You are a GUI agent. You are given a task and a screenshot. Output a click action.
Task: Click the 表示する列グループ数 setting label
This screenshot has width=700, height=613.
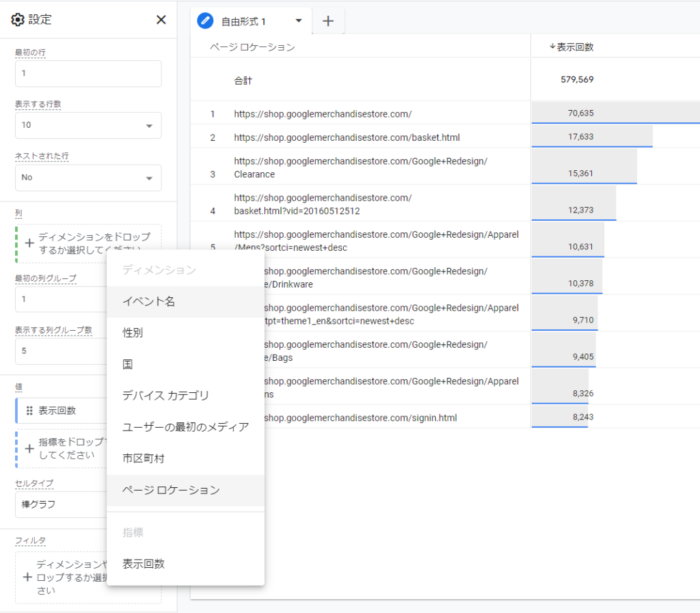(x=53, y=330)
